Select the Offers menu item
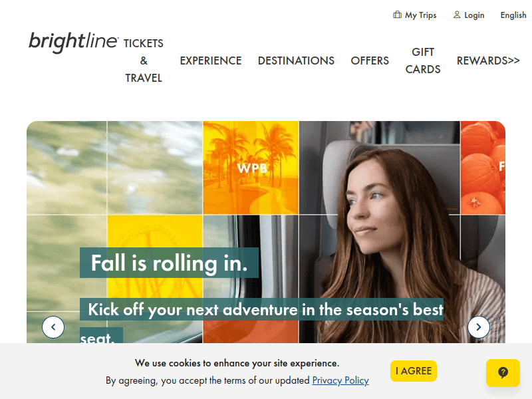The image size is (532, 399). point(370,61)
